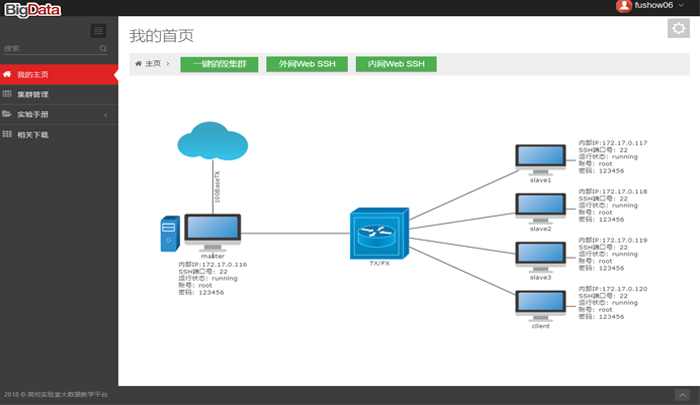This screenshot has width=700, height=405.
Task: Go to 相关下载 in the sidebar
Action: click(58, 134)
